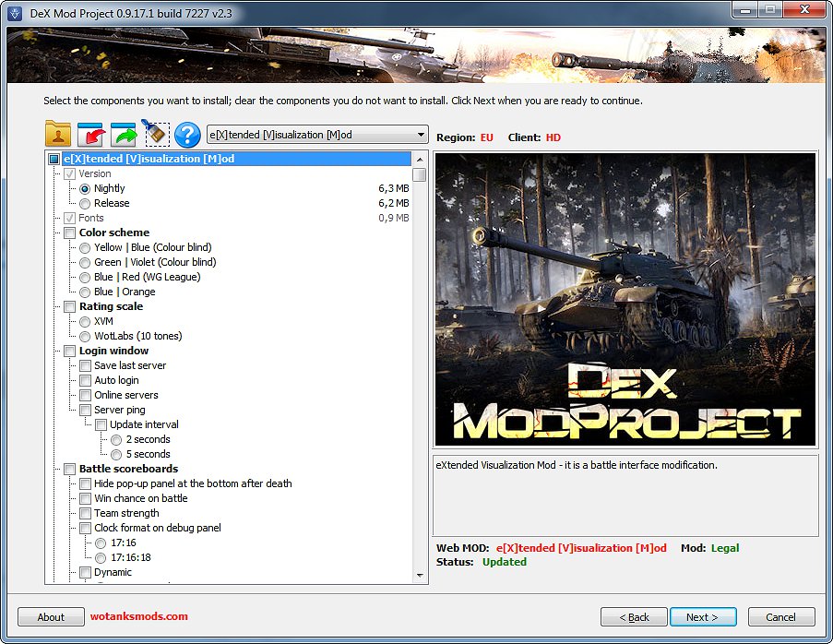Screen dimensions: 833x644
Task: Open the wotanksmods.com link
Action: 139,616
